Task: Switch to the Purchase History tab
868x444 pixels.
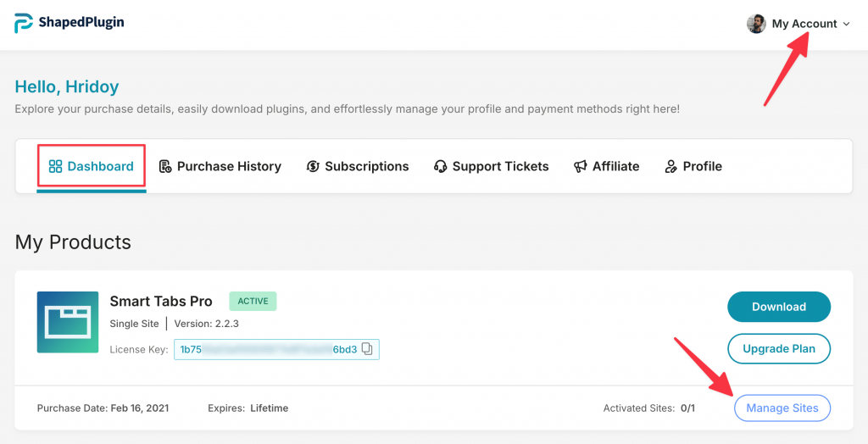Action: [x=220, y=166]
